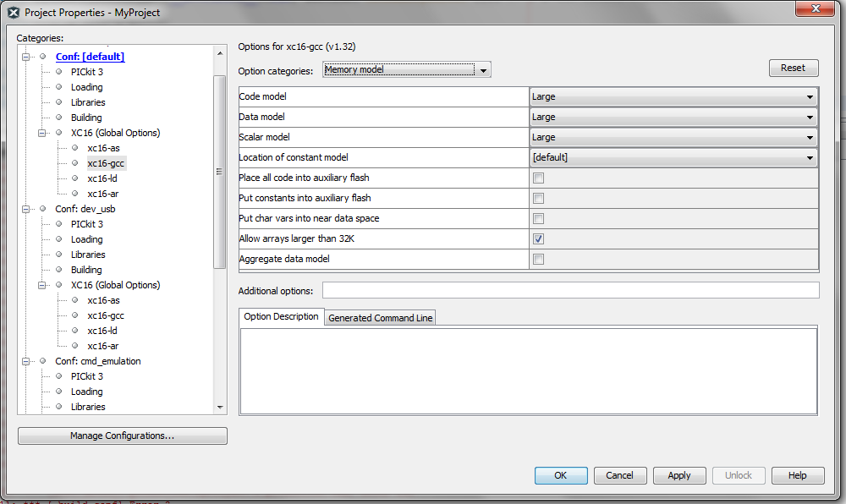The image size is (846, 504).
Task: Select xc16-gcc under Conf: [default]
Action: coord(106,163)
